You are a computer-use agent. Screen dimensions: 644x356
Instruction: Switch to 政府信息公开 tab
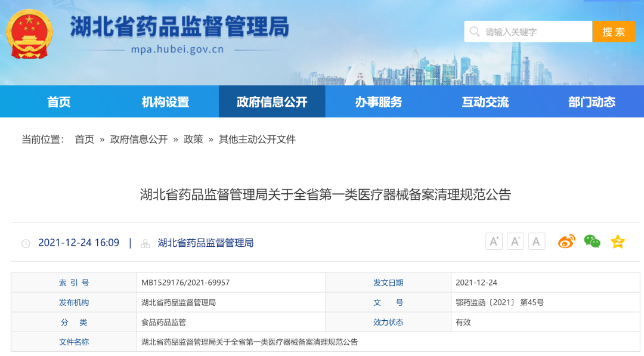pos(272,102)
